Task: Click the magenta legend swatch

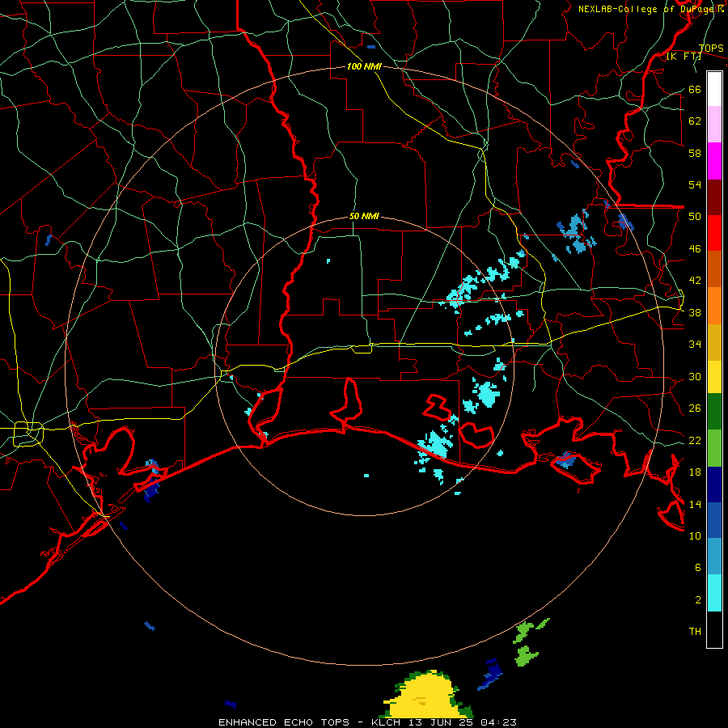Action: (x=714, y=161)
